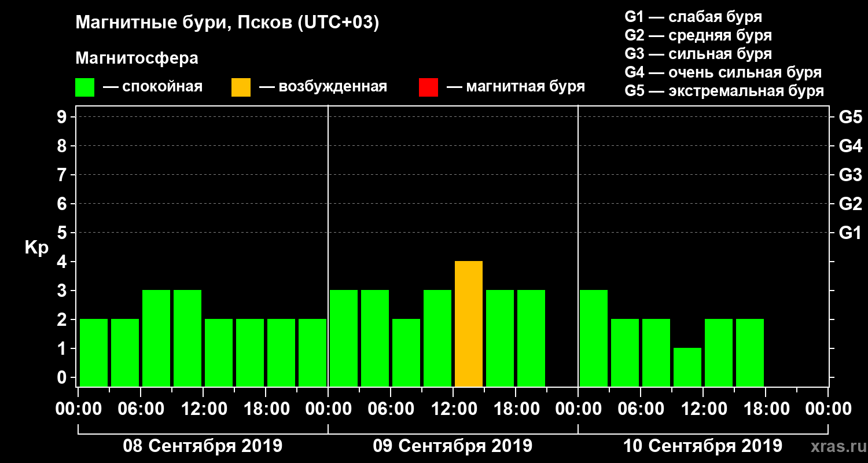
Task: Click 'G2 — средняя буря' legend line
Action: point(698,35)
